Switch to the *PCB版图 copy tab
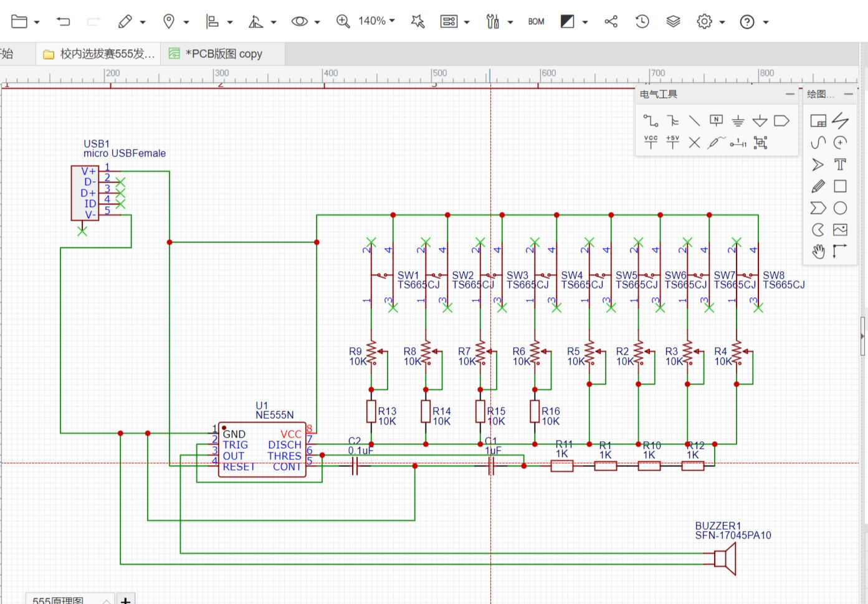This screenshot has width=868, height=604. click(x=223, y=54)
